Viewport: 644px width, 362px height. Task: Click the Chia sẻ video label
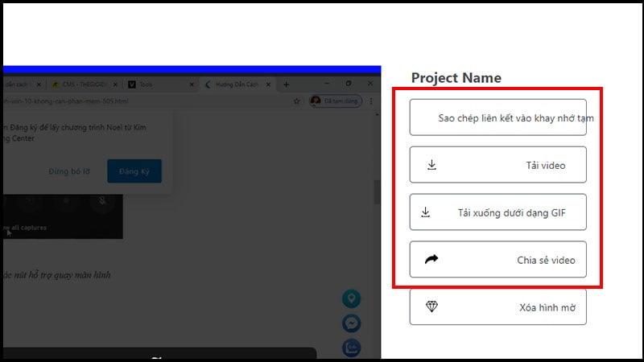[546, 260]
